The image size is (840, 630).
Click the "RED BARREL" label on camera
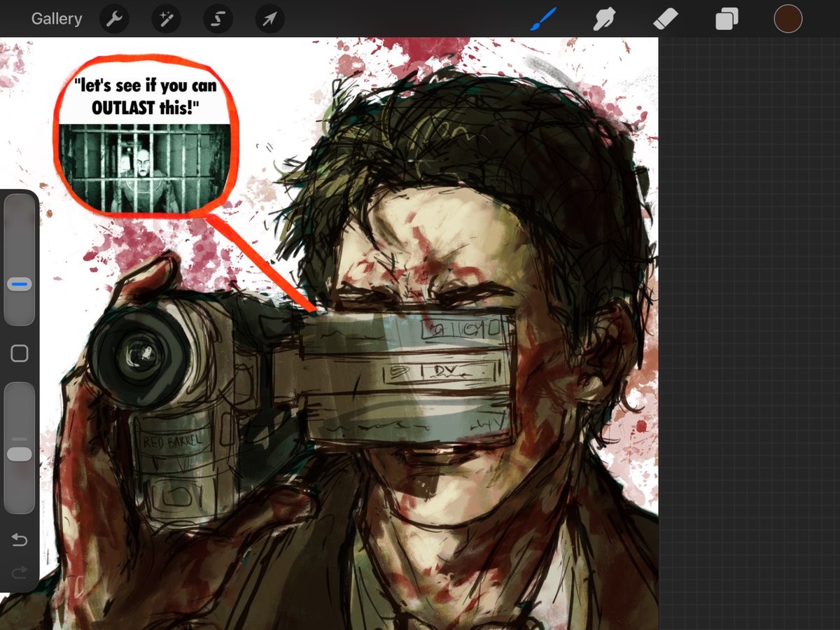pyautogui.click(x=171, y=442)
